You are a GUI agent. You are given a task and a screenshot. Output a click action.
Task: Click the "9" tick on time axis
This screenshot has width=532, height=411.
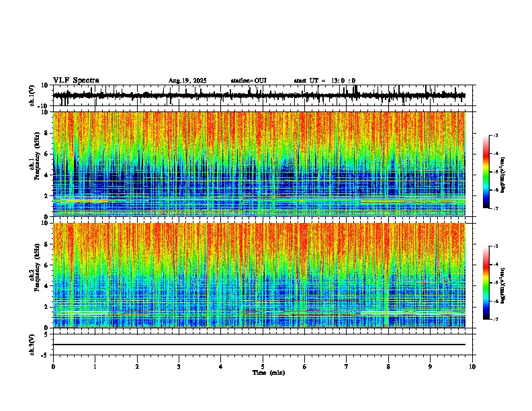click(430, 367)
